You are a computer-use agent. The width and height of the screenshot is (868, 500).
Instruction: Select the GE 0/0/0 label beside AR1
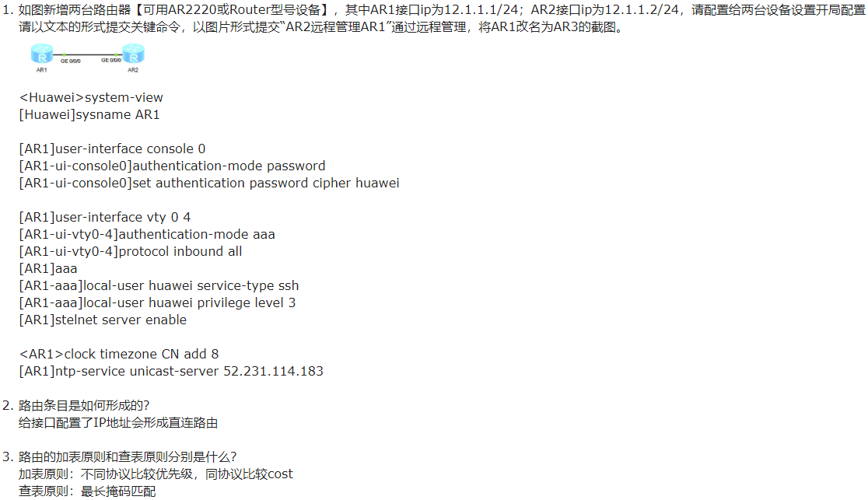click(70, 61)
